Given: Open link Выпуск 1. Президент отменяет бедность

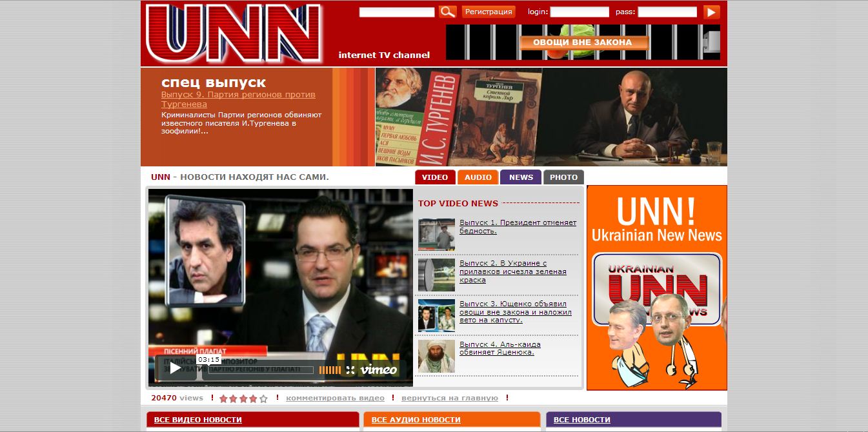Looking at the screenshot, I should tap(518, 226).
